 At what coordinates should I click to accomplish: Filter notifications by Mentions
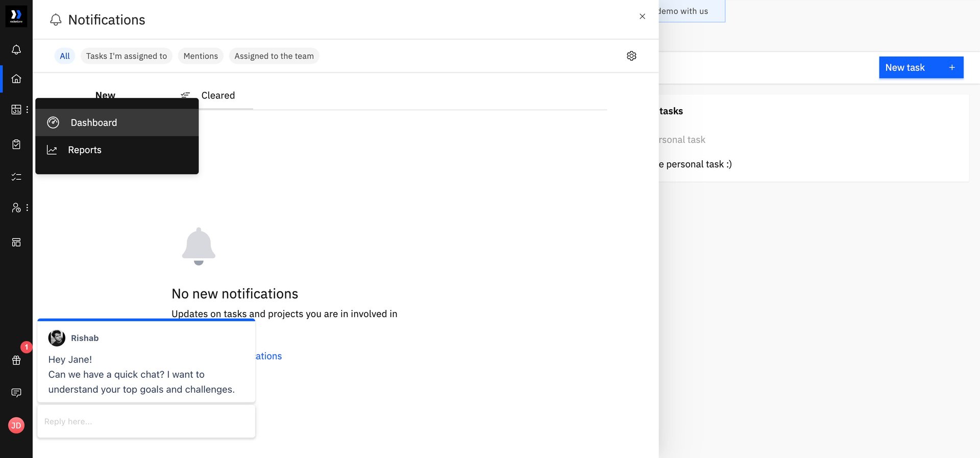[201, 56]
